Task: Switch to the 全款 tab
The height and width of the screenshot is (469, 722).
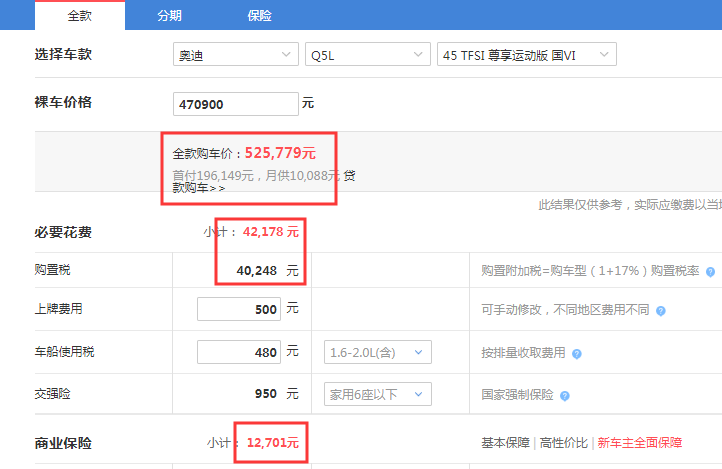Action: 80,15
